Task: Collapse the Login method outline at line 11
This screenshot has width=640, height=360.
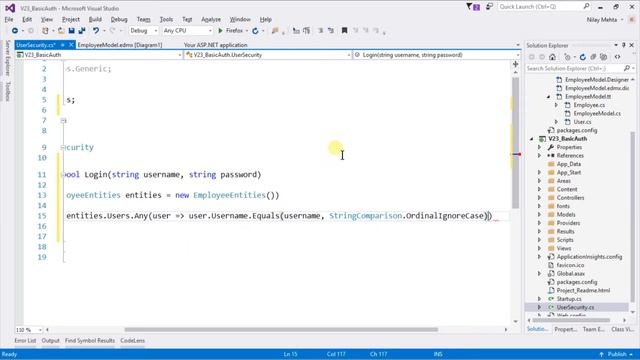Action: click(63, 175)
